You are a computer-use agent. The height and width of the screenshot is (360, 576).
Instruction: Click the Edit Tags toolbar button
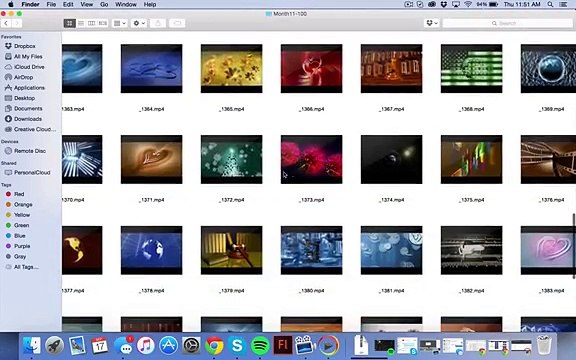point(177,23)
